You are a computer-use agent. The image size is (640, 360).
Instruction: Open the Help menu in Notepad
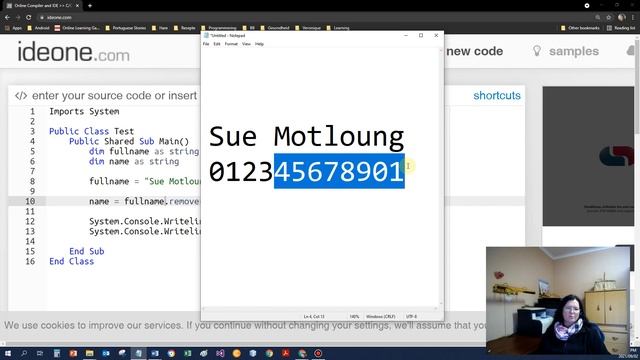[259, 44]
